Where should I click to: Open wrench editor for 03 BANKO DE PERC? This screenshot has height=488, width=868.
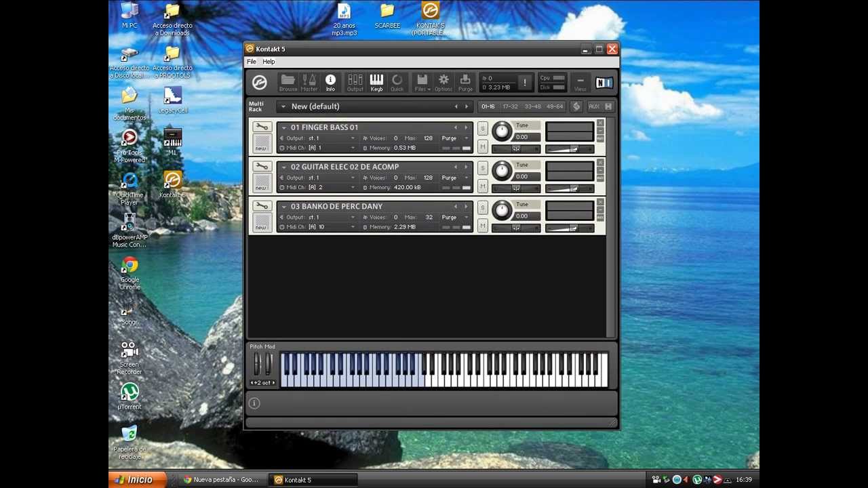pos(262,205)
